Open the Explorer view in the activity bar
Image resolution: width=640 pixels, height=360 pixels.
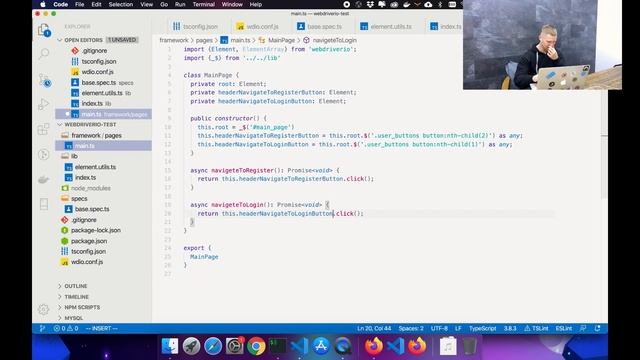tap(44, 30)
